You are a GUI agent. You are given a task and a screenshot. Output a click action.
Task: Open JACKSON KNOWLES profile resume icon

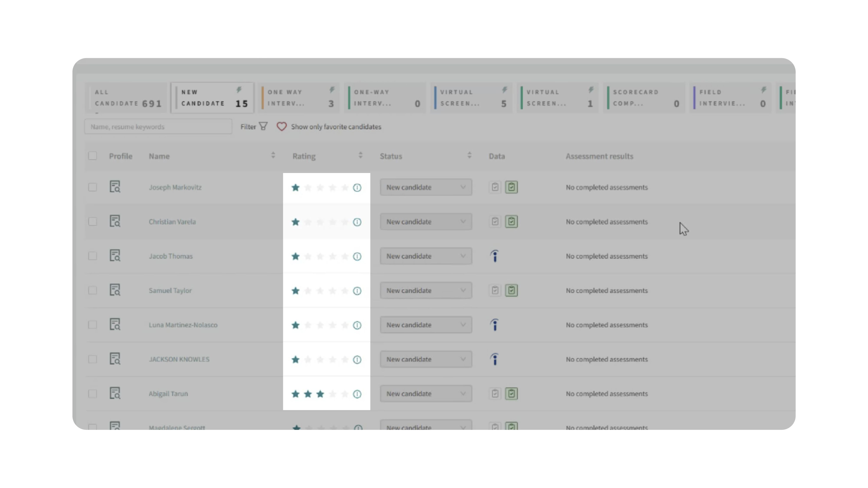click(x=115, y=359)
